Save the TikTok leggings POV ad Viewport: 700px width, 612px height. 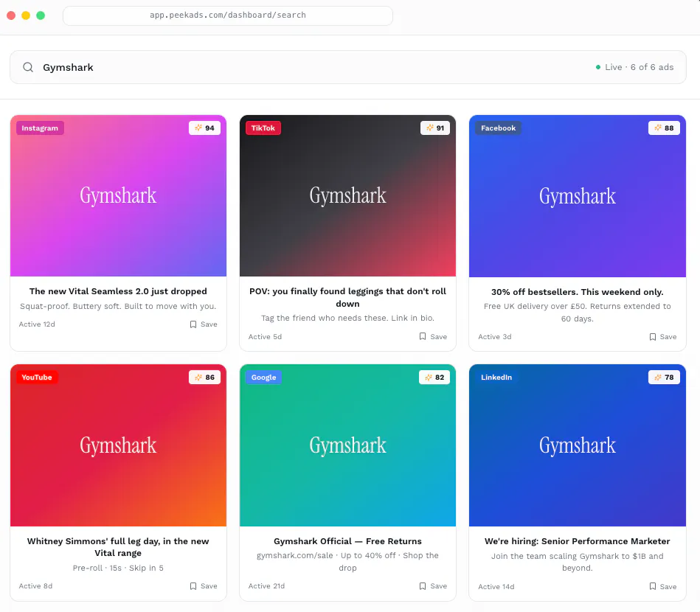tap(433, 336)
